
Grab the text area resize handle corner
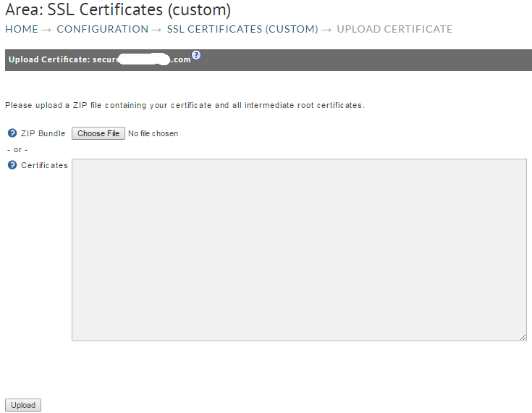click(523, 337)
